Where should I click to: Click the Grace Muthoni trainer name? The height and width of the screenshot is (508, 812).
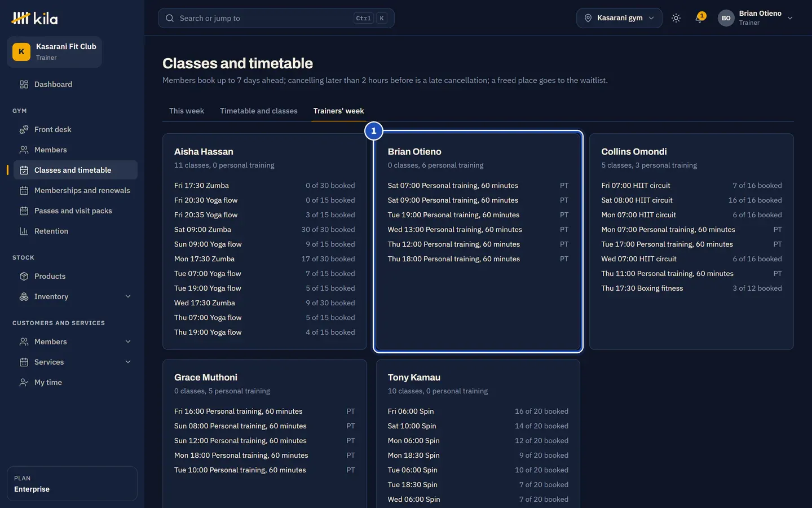coord(206,377)
